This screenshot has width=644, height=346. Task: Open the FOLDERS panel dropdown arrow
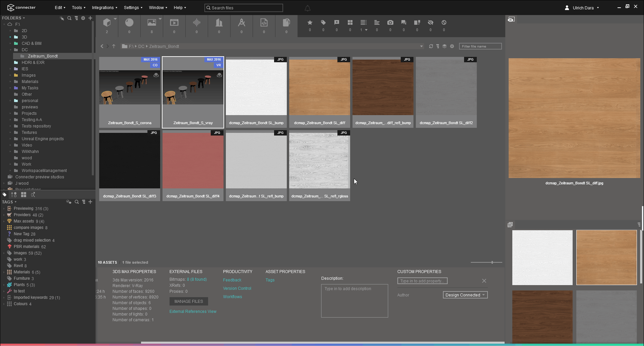23,18
